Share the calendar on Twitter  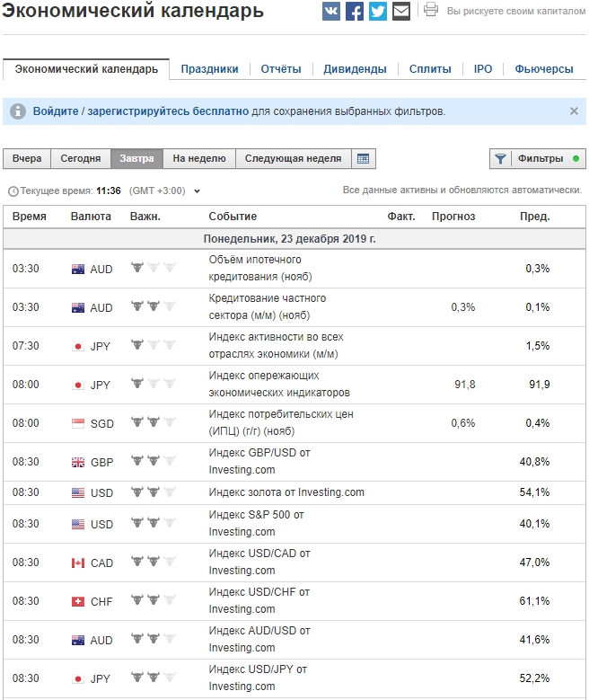tap(378, 12)
